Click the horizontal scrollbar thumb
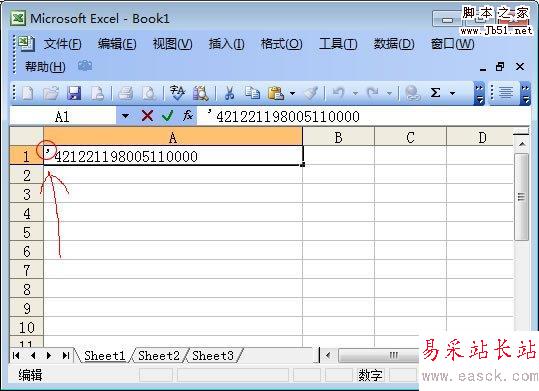The height and width of the screenshot is (391, 539). click(378, 356)
